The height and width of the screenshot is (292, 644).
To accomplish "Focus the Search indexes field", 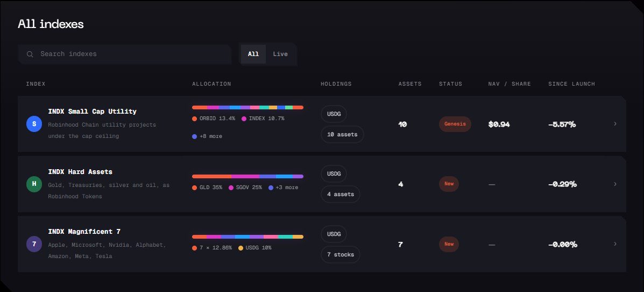I will click(124, 54).
